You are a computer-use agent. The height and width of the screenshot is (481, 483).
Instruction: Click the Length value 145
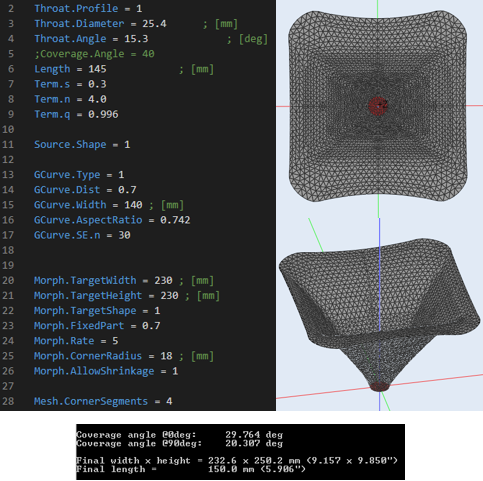click(x=97, y=69)
